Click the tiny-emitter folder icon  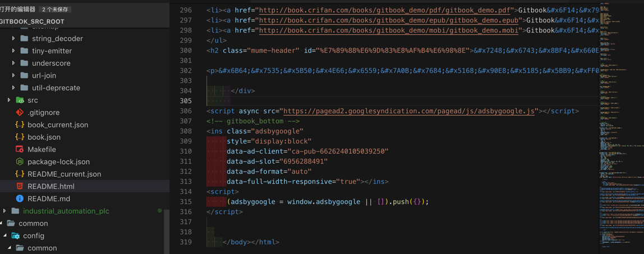[24, 51]
